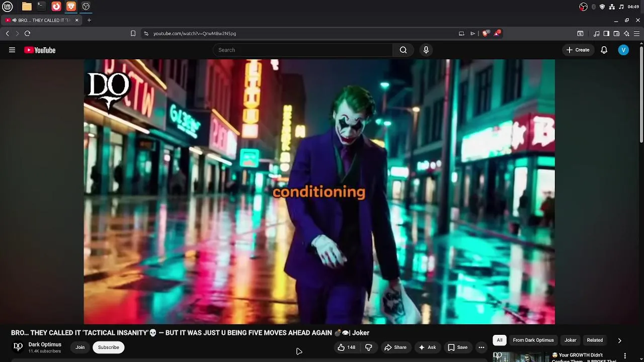Switch to the Brave browser panel icon

(71, 7)
